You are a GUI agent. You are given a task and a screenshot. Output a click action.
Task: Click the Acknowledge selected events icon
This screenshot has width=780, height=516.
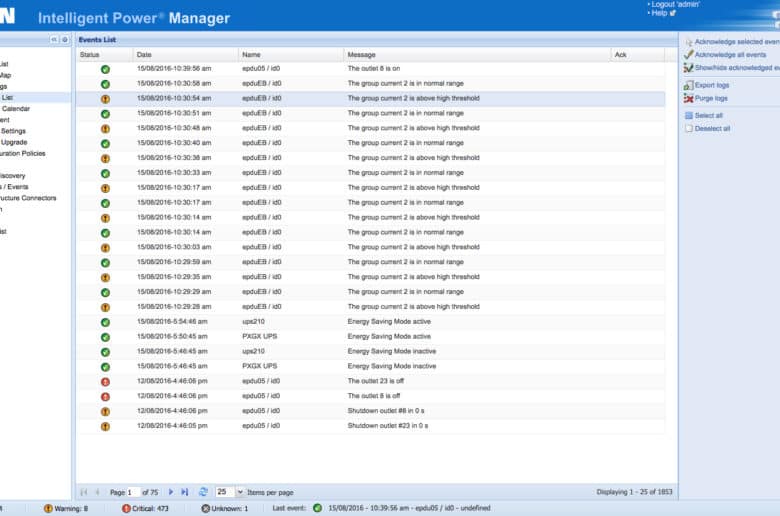689,42
